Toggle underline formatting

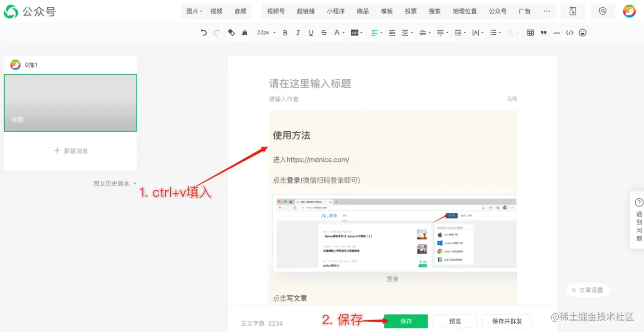click(310, 32)
